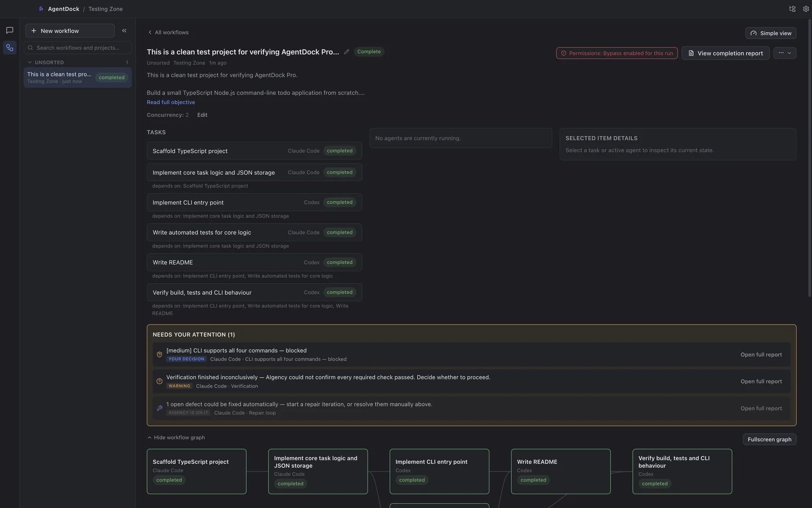Open the more options dropdown
Viewport: 812px width, 508px height.
click(x=785, y=53)
